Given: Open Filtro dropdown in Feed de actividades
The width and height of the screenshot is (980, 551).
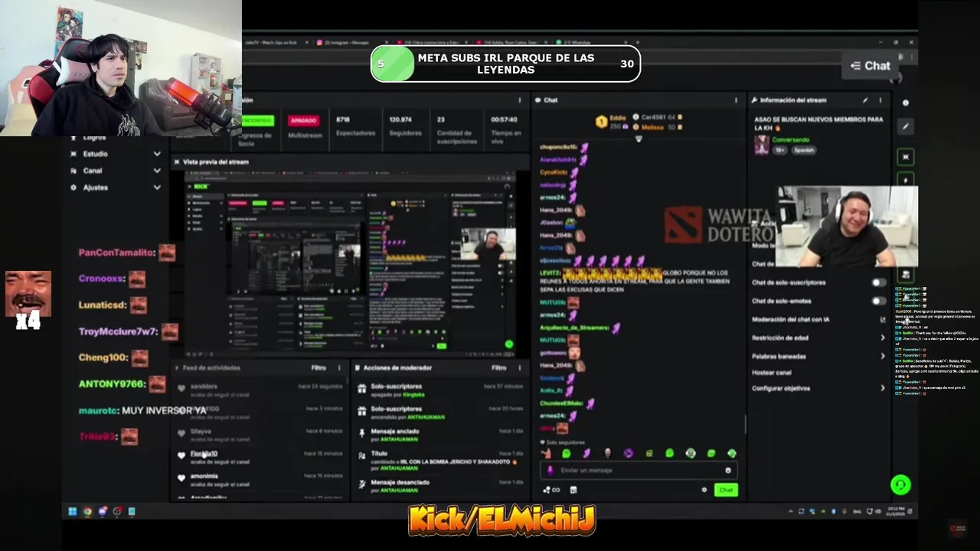Looking at the screenshot, I should point(318,368).
